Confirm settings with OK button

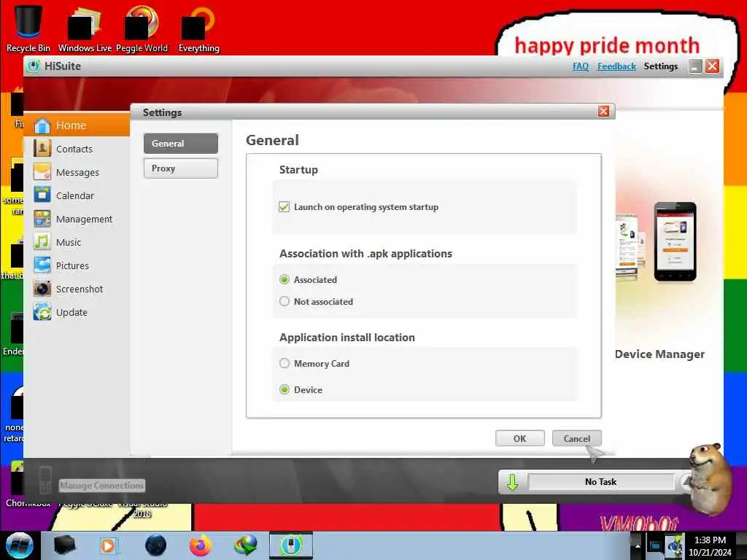[519, 438]
